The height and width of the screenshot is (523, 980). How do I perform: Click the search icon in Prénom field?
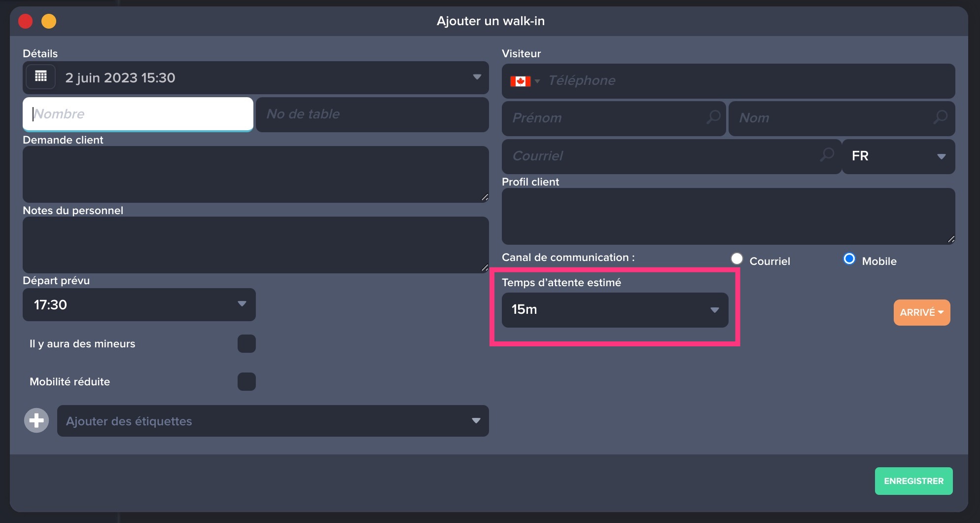(713, 117)
